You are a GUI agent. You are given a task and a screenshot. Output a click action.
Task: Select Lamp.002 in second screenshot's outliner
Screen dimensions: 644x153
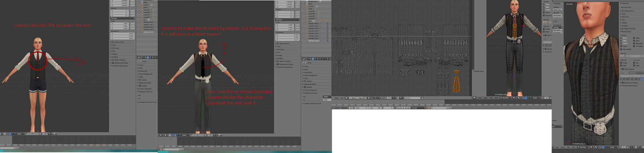pos(312,14)
